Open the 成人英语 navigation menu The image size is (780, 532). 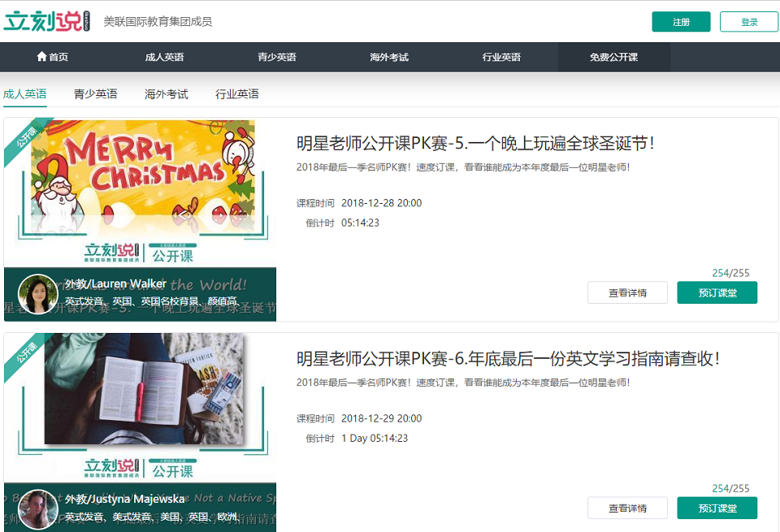[x=162, y=57]
